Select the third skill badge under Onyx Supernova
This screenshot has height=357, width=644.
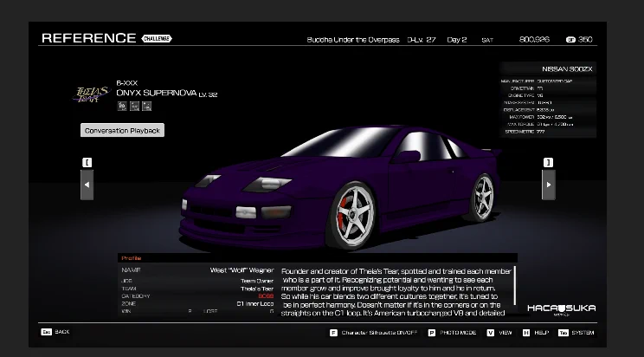pos(146,106)
